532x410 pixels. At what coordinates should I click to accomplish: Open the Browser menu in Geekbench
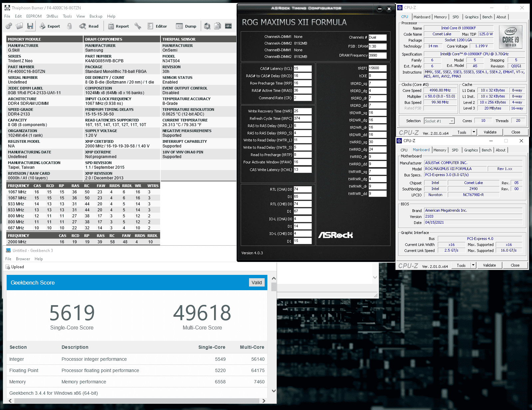[x=23, y=259]
